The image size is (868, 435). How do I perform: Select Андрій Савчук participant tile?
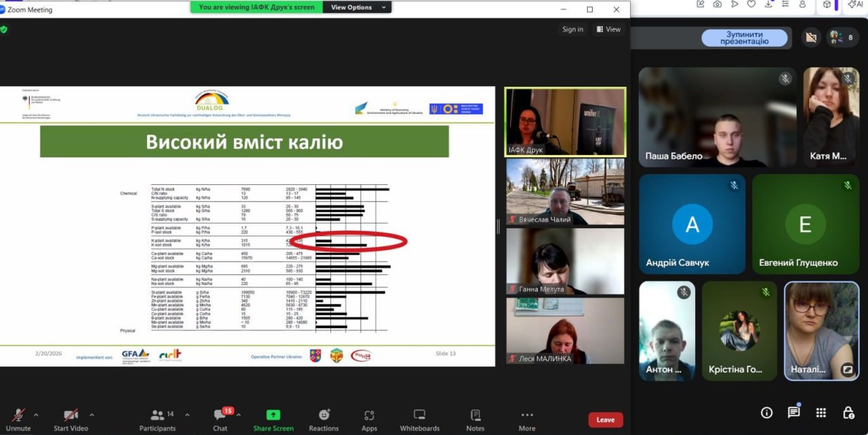[692, 224]
